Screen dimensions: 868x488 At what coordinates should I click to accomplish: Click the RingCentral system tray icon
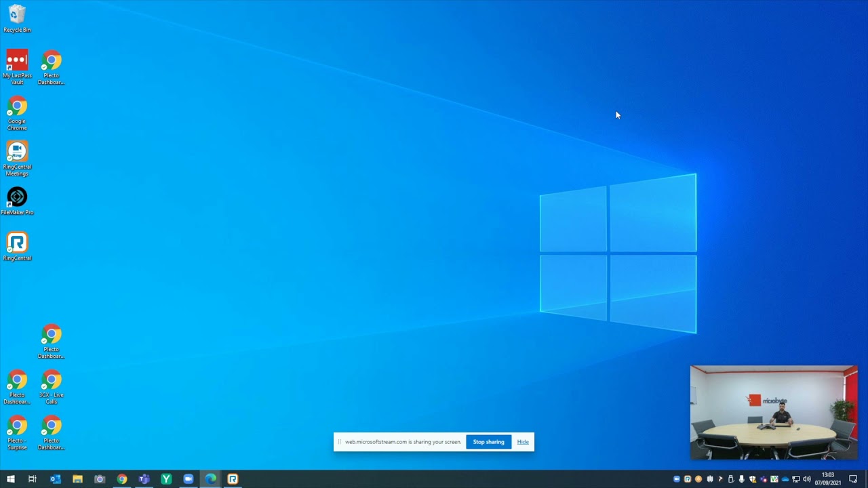tap(688, 479)
